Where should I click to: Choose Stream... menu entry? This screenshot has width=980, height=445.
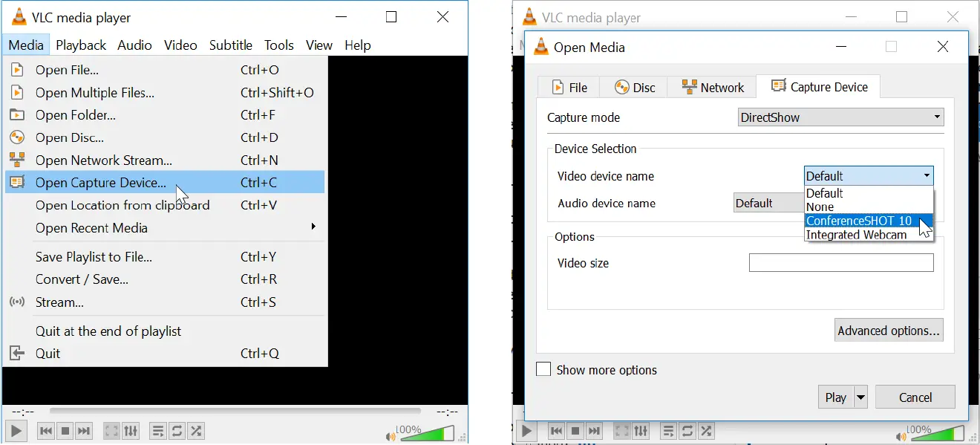click(x=165, y=302)
